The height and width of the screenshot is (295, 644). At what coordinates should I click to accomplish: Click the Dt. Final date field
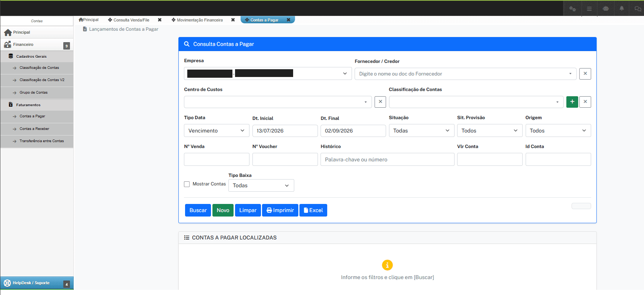[353, 131]
